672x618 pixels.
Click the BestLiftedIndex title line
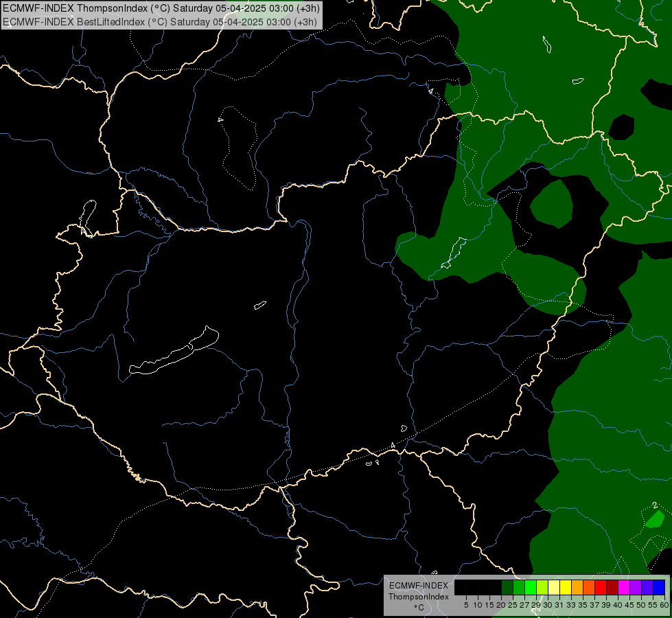[160, 22]
